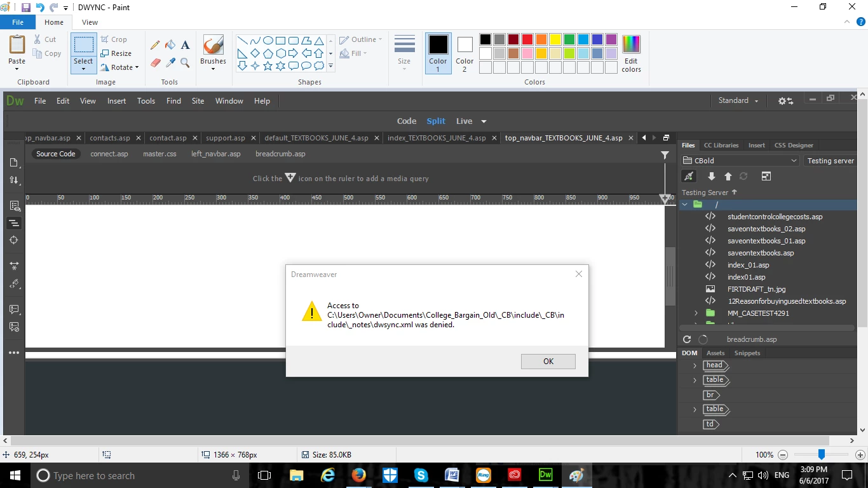Select the Pencil tool in Paint

[x=155, y=45]
